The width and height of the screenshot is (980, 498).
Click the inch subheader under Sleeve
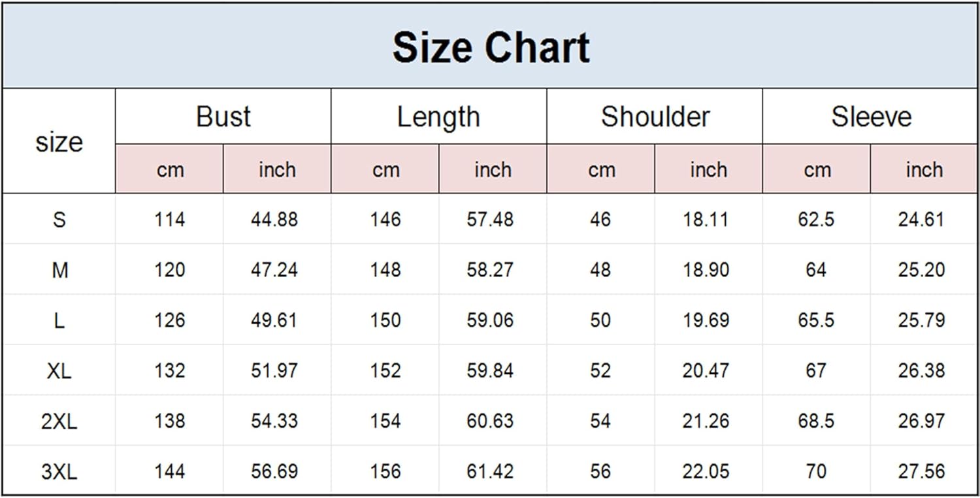tap(924, 170)
